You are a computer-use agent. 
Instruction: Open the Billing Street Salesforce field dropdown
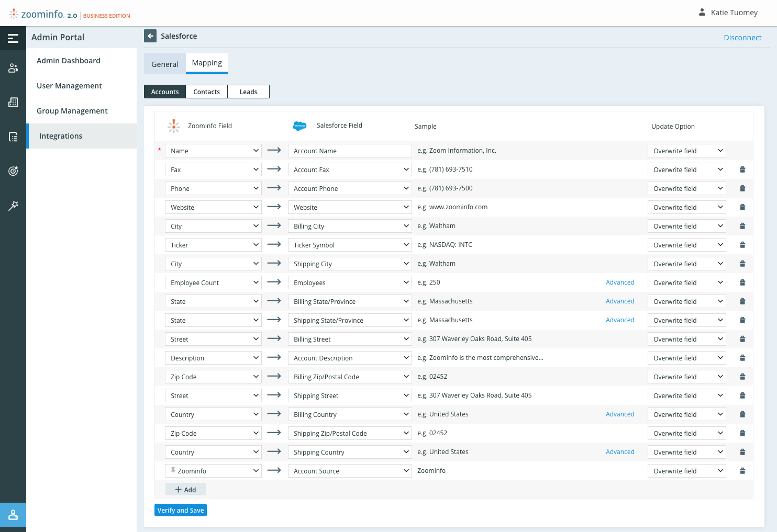350,339
